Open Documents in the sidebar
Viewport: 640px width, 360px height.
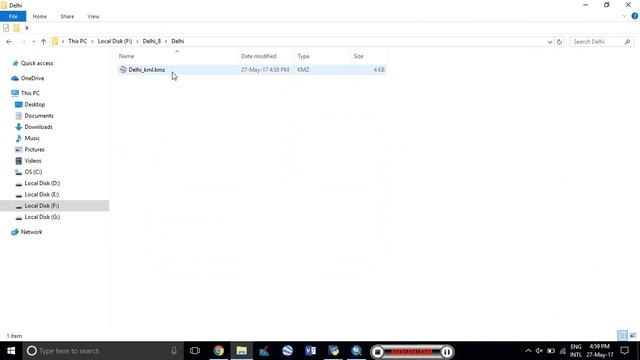[x=39, y=116]
